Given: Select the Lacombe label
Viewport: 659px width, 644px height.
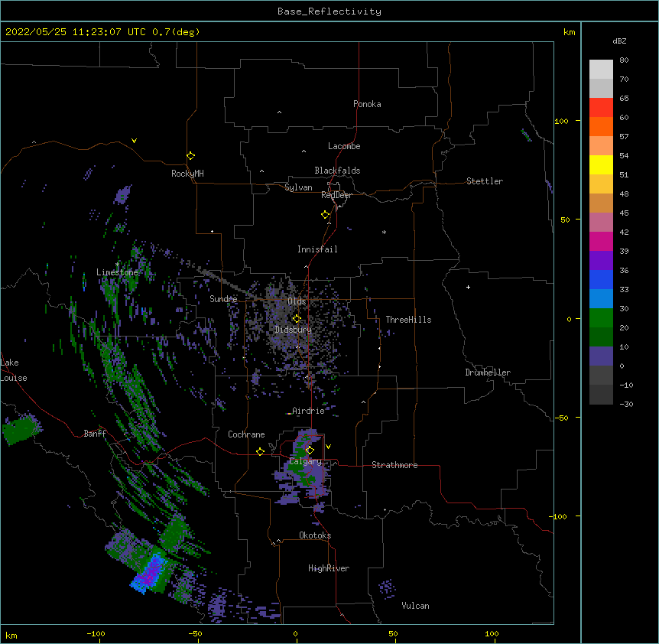Looking at the screenshot, I should (344, 146).
